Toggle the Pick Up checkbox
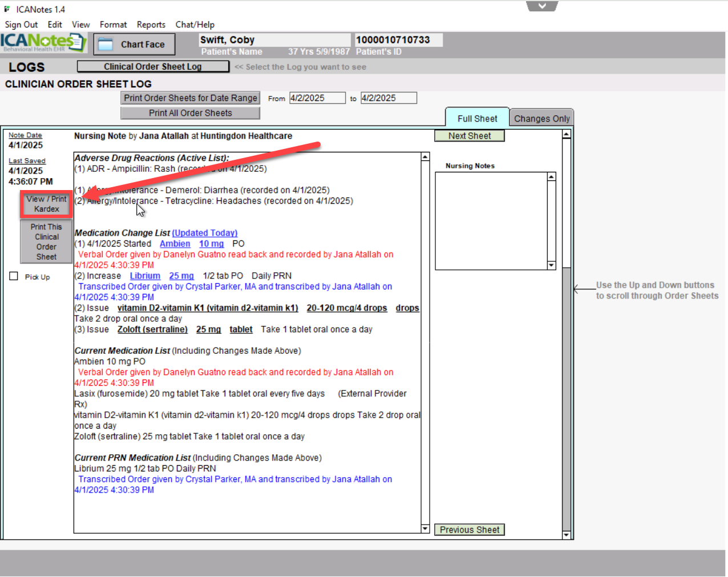The image size is (728, 577). (14, 276)
